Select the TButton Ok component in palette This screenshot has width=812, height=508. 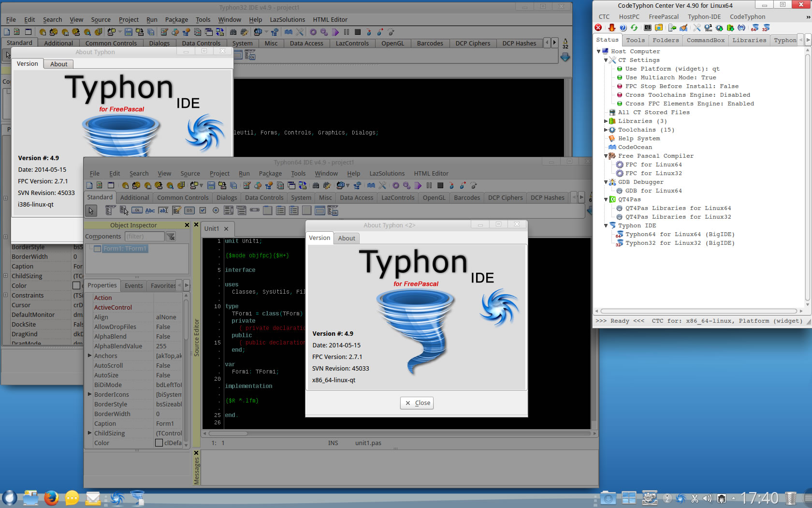(137, 210)
